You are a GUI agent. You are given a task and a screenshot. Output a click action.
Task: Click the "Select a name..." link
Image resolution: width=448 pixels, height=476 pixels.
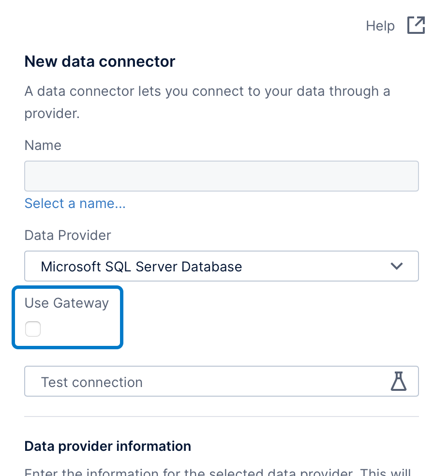75,204
